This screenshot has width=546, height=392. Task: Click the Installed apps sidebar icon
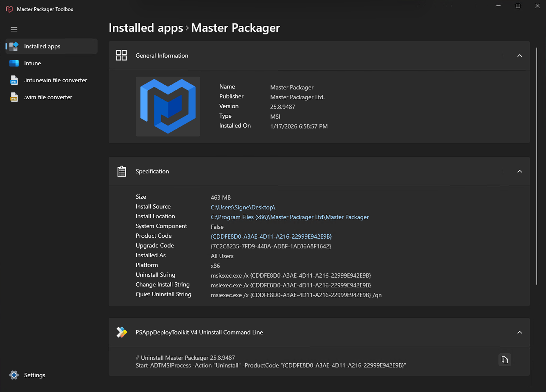click(x=14, y=46)
